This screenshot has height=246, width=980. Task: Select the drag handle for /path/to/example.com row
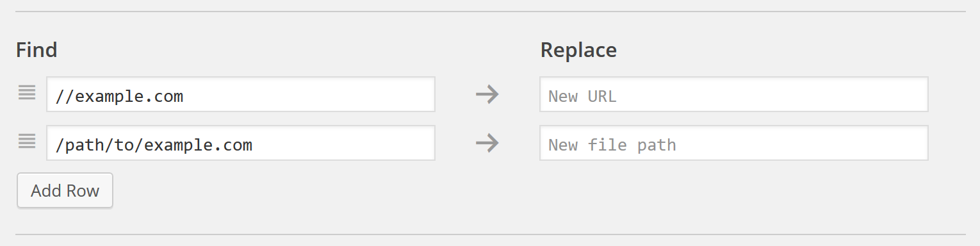coord(27,142)
